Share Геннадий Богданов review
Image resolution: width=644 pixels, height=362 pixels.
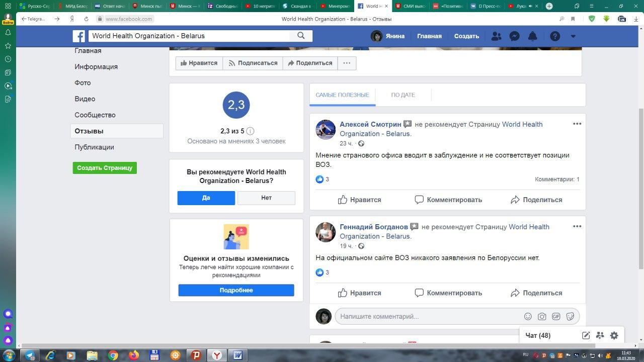coord(536,293)
